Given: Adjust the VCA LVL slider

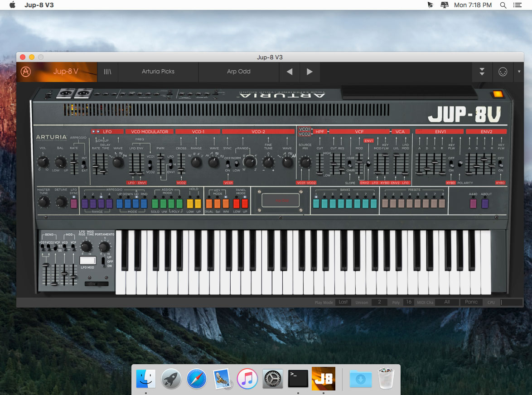Looking at the screenshot, I should coord(396,164).
